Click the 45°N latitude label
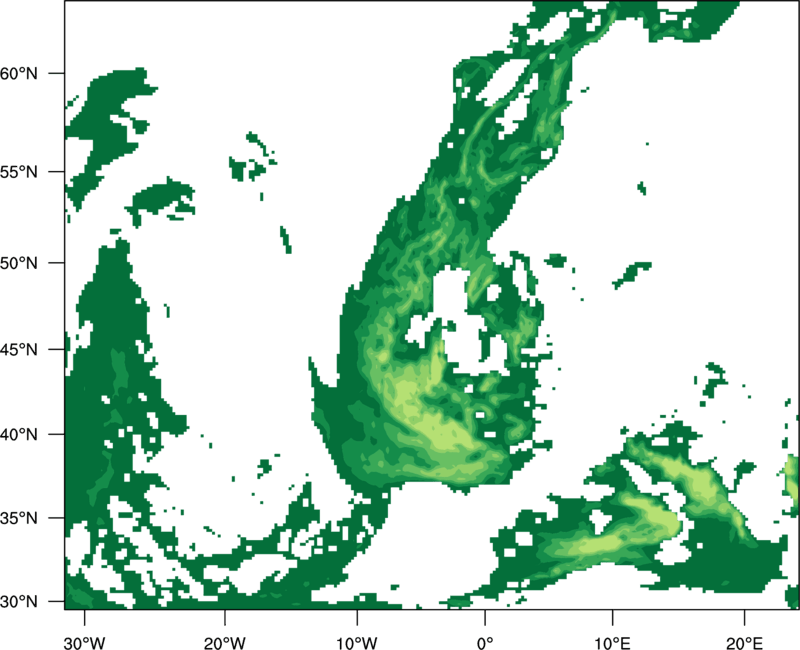The image size is (800, 650). pyautogui.click(x=19, y=349)
